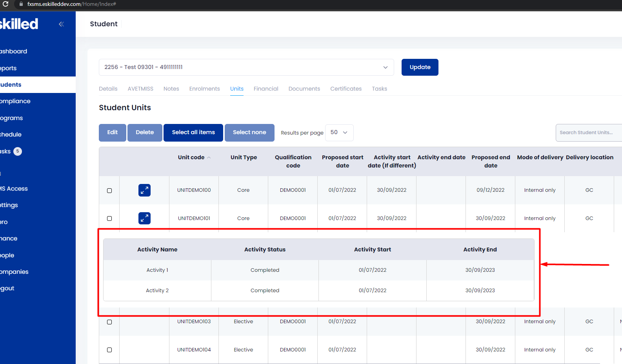This screenshot has width=622, height=364.
Task: Click the Update button
Action: click(x=420, y=67)
